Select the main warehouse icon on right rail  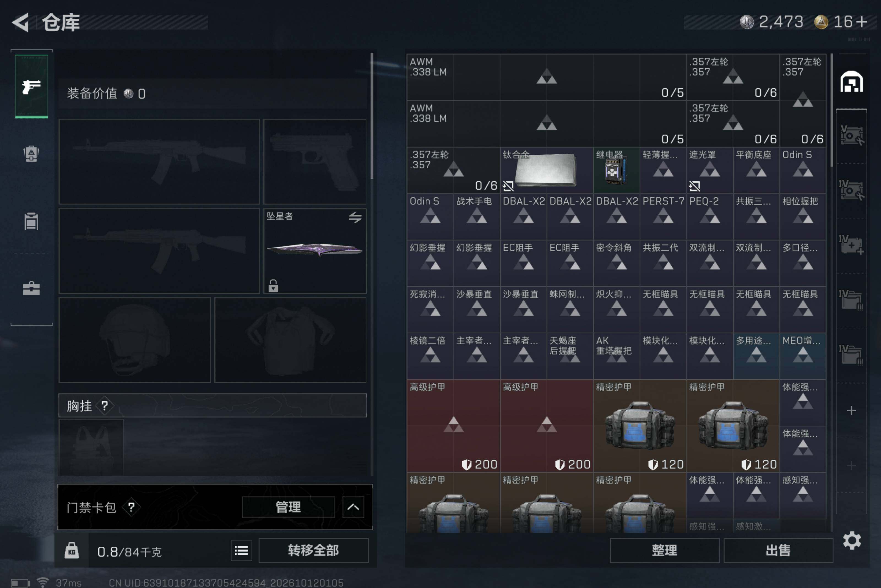tap(851, 81)
